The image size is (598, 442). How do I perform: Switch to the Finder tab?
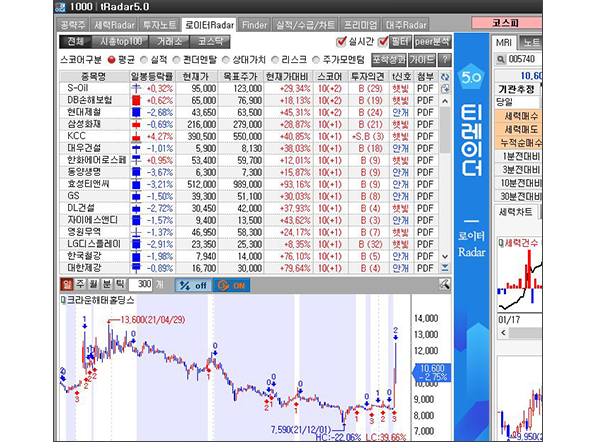(254, 25)
